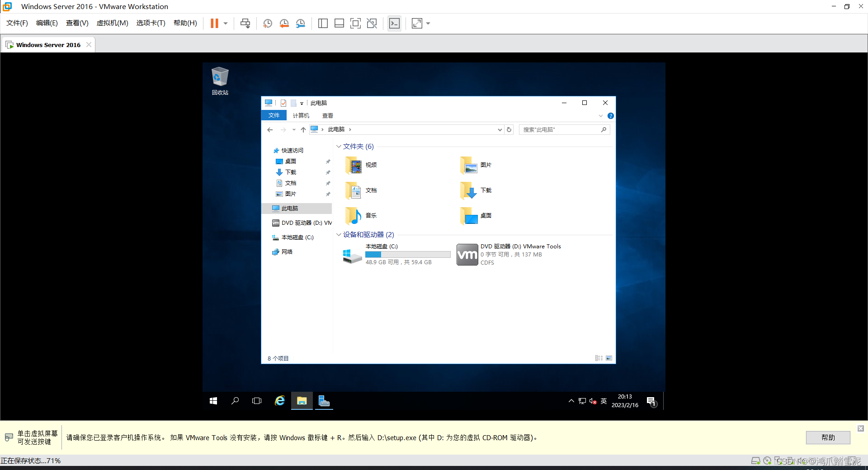Open the stretch display dropdown arrow
This screenshot has height=470, width=868.
coord(428,23)
